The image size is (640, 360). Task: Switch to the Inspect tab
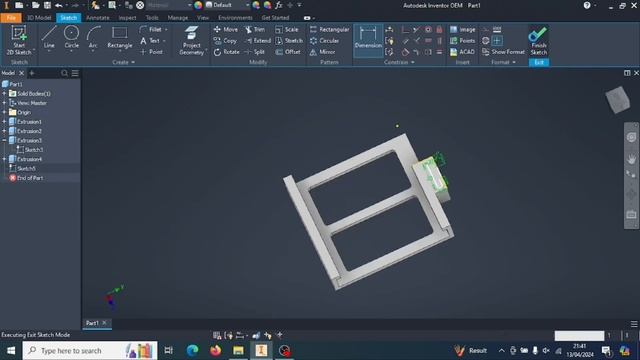127,18
